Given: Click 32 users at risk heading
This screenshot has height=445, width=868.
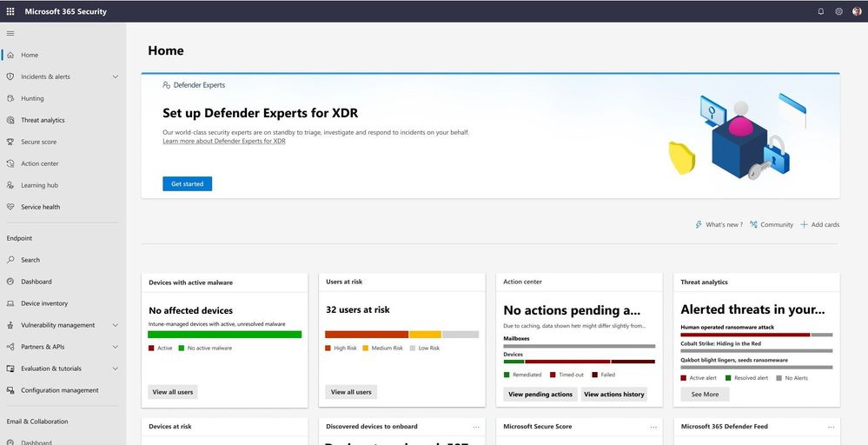Looking at the screenshot, I should (x=358, y=310).
